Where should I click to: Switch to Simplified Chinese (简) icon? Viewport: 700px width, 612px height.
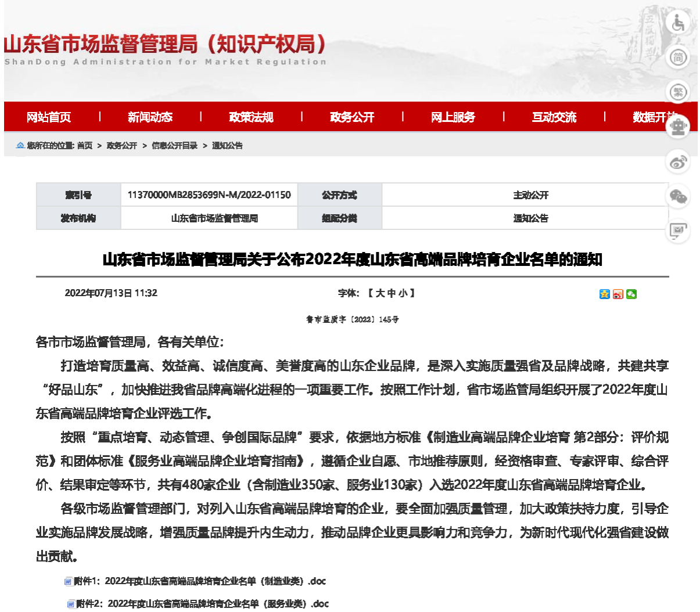[677, 57]
